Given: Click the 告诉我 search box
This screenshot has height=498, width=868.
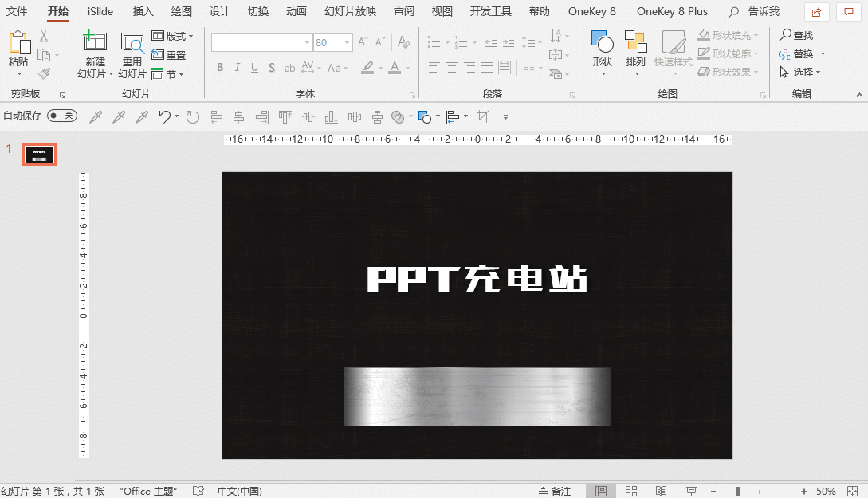Looking at the screenshot, I should pos(754,12).
